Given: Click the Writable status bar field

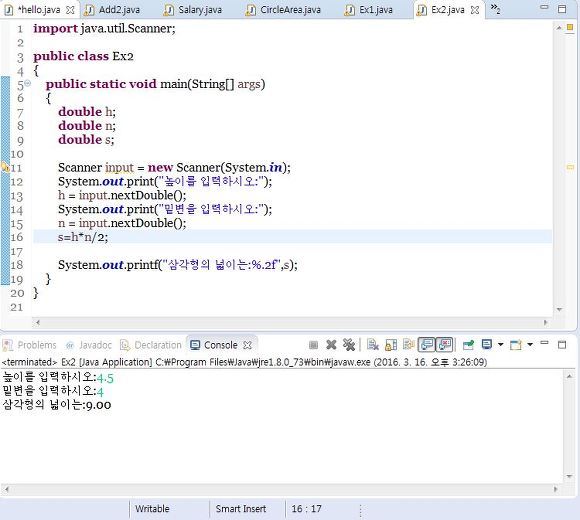Looking at the screenshot, I should pyautogui.click(x=152, y=509).
